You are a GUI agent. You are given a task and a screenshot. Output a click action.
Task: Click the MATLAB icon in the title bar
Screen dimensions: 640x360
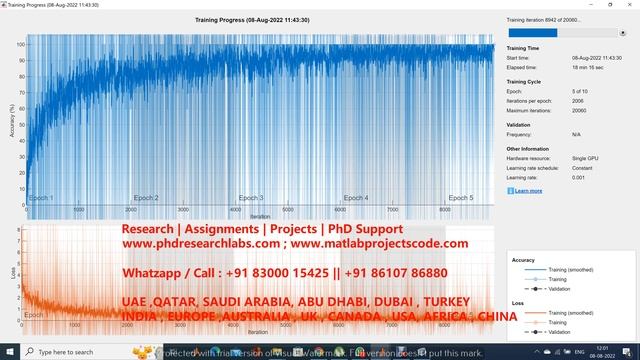tap(4, 4)
